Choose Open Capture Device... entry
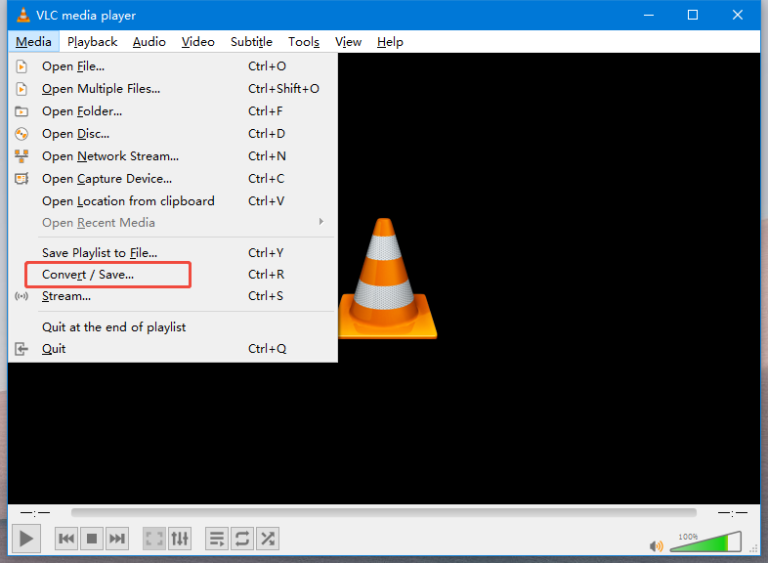Viewport: 768px width, 563px height. click(173, 179)
